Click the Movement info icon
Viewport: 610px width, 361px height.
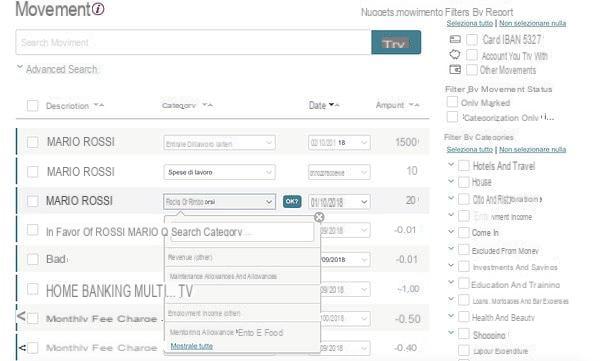[x=98, y=9]
